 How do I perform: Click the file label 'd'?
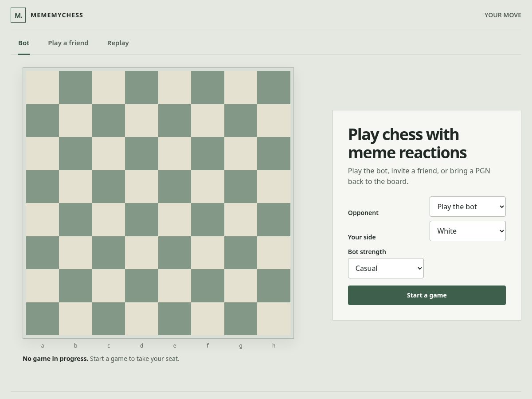coord(142,346)
